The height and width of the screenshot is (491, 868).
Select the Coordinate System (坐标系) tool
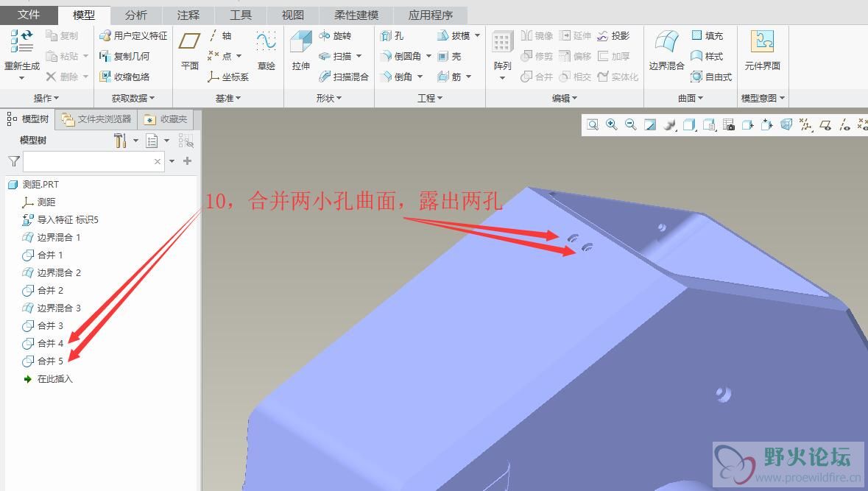point(228,77)
